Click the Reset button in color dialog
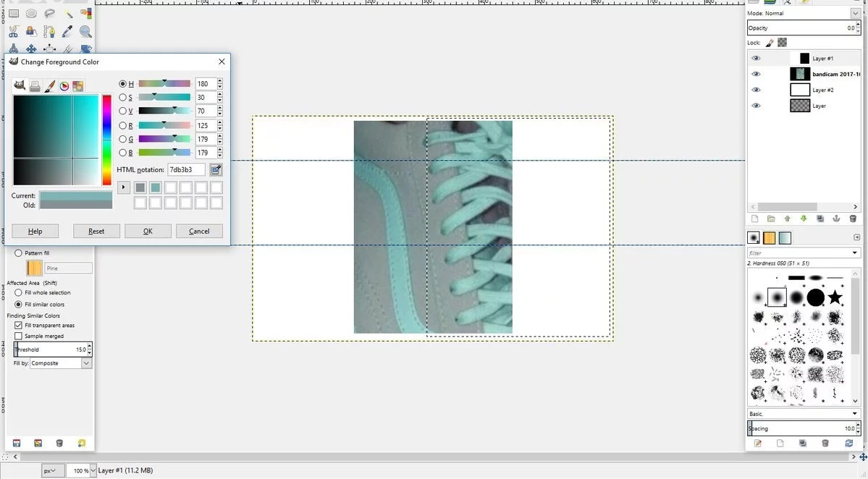Screen dimensions: 868x479 tap(96, 232)
